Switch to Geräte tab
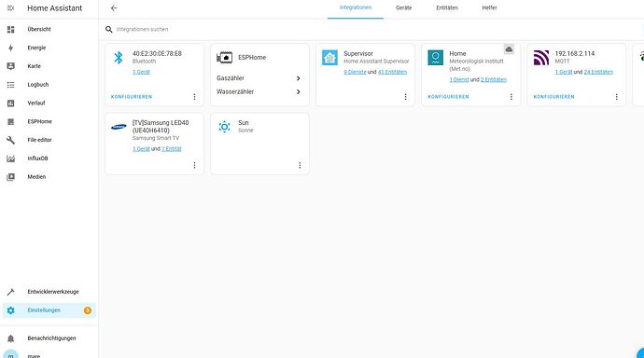The height and width of the screenshot is (358, 644). click(x=404, y=7)
